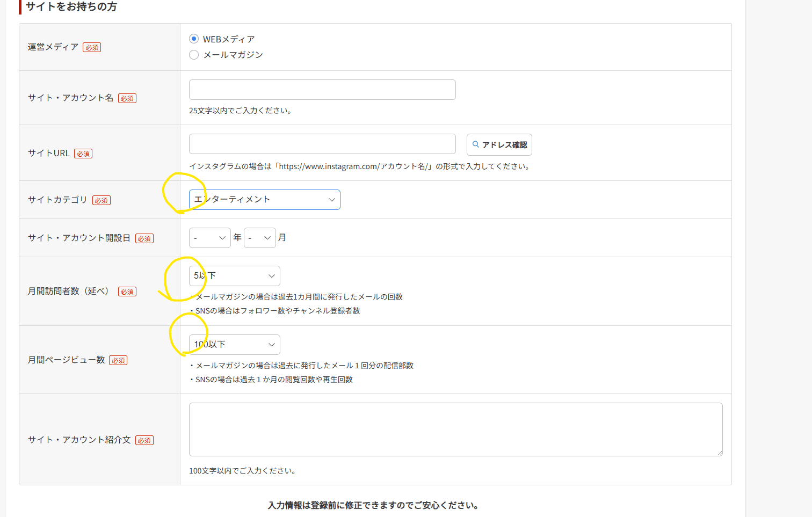Open the サイトカテゴリ dropdown showing エンターテイメント
Screen dimensions: 812x517
pyautogui.click(x=265, y=200)
